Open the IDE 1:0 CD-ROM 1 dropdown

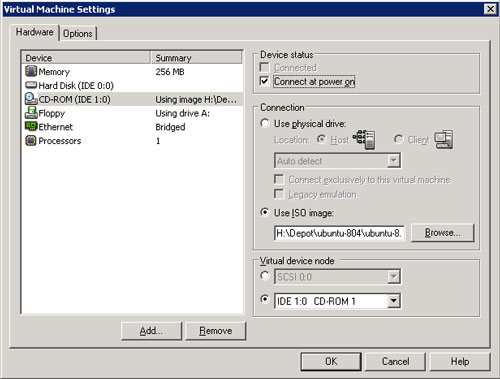point(394,301)
